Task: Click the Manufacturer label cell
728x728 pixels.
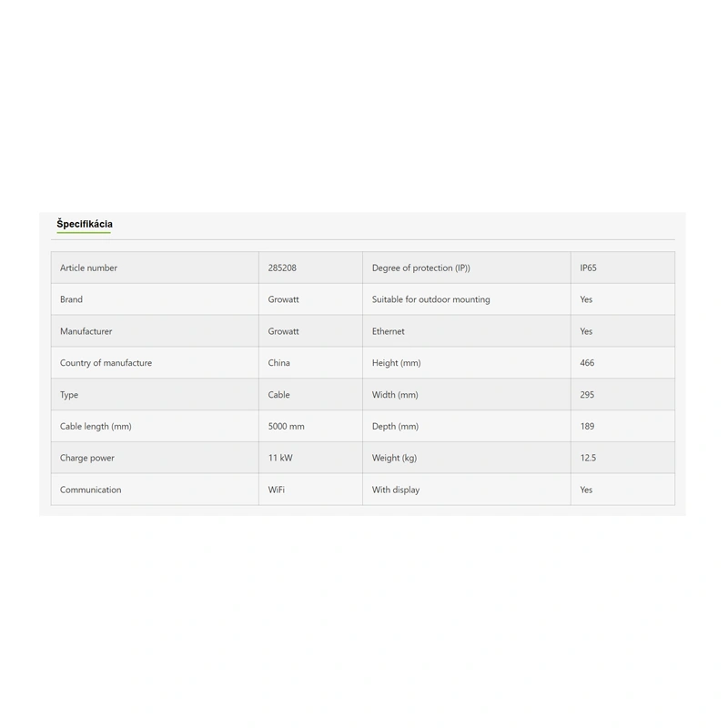Action: [86, 331]
